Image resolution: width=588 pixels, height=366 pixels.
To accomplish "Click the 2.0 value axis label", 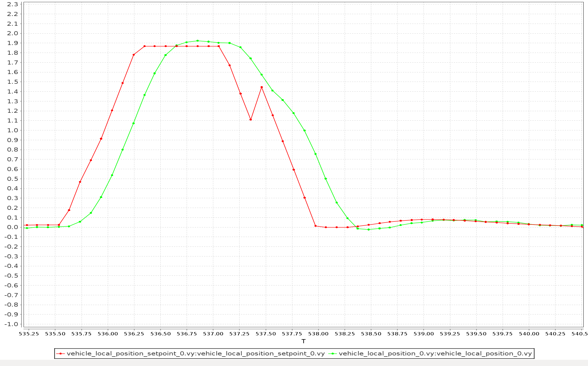I will coord(12,33).
